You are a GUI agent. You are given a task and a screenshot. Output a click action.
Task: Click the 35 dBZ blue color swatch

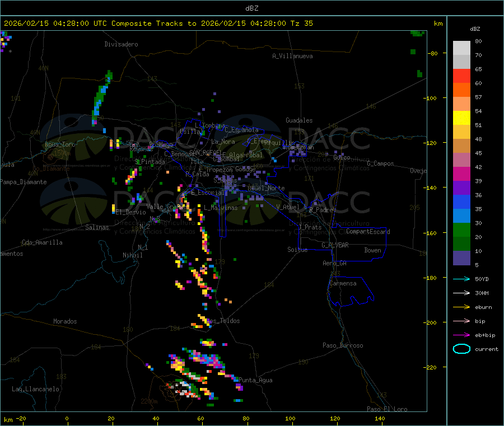[x=461, y=216]
